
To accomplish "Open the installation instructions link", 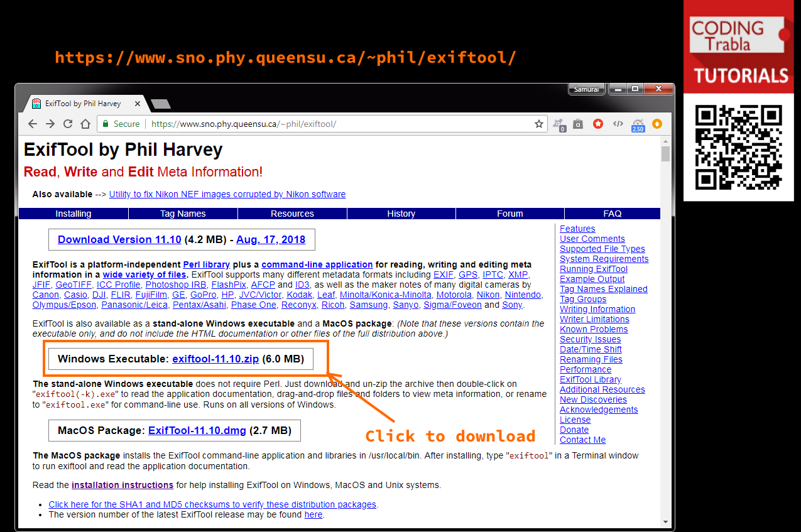I will point(123,485).
